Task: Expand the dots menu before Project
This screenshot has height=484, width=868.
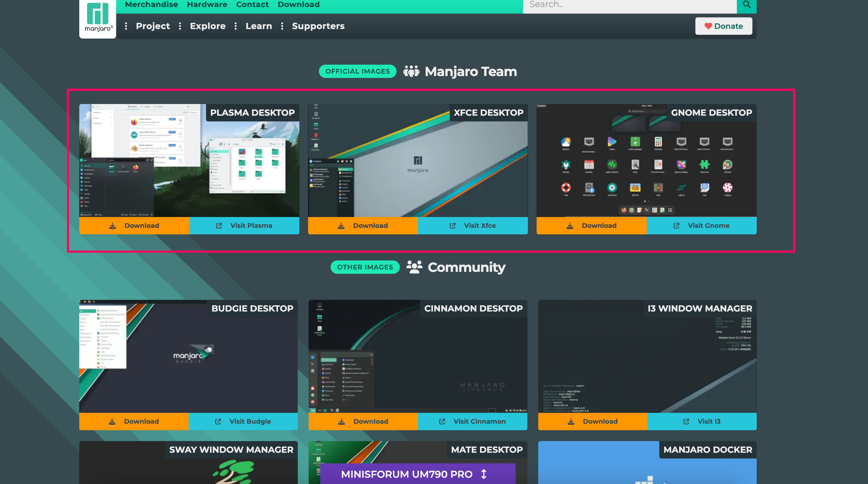Action: pyautogui.click(x=126, y=26)
